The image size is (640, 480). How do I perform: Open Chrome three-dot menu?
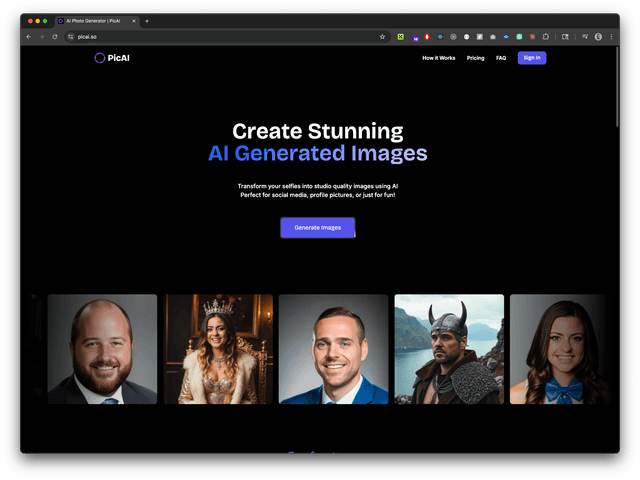(610, 36)
